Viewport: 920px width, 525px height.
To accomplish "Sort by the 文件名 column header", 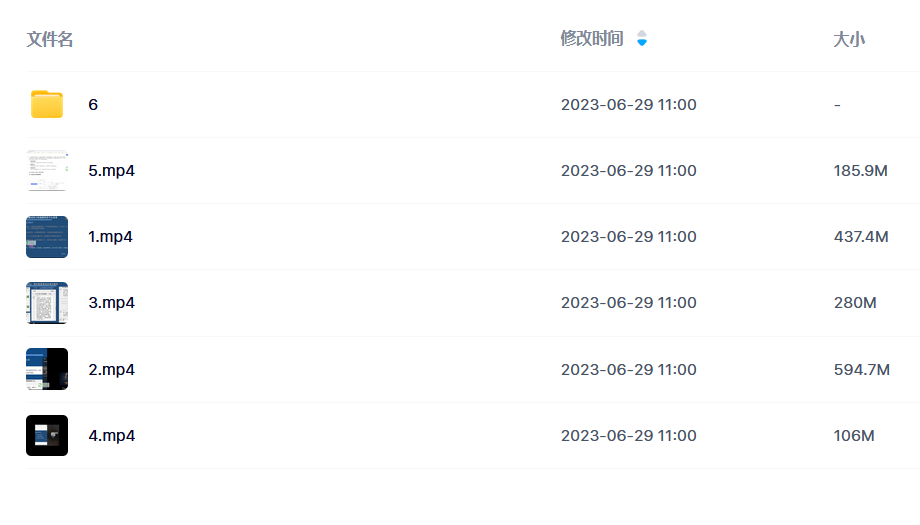I will click(x=50, y=39).
